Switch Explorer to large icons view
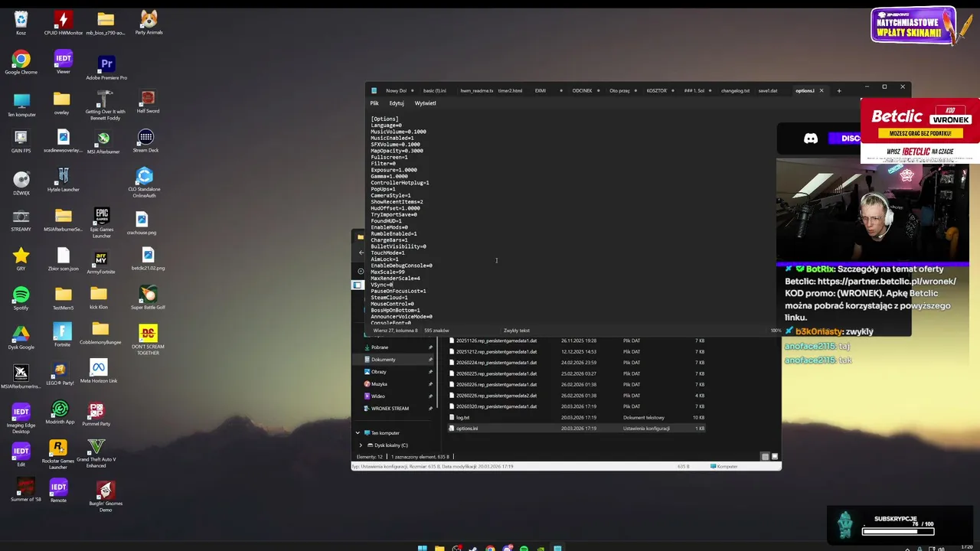980x551 pixels. pyautogui.click(x=774, y=456)
